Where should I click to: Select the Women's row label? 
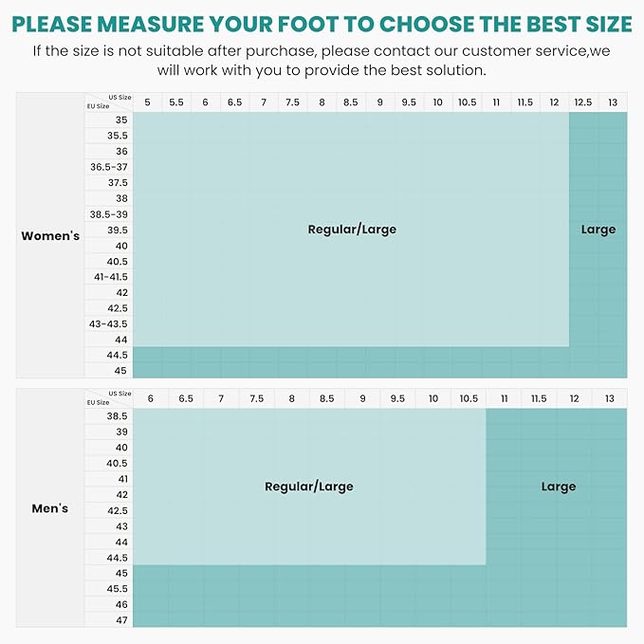point(50,236)
